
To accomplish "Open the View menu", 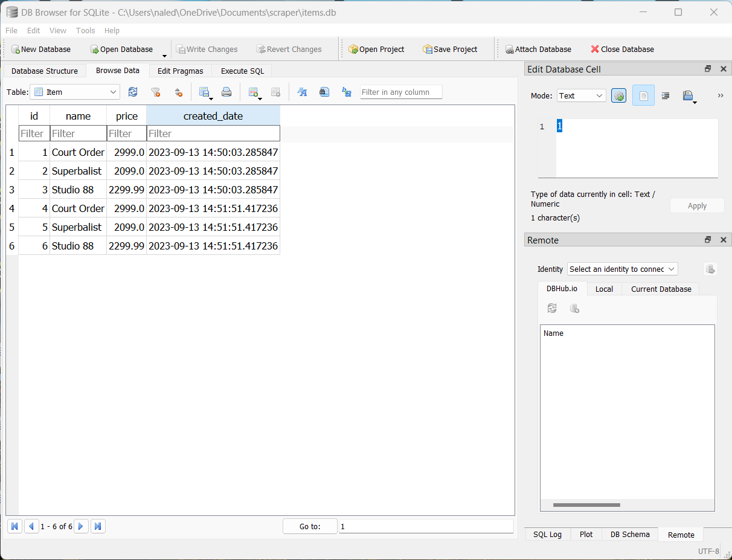I will pyautogui.click(x=58, y=30).
